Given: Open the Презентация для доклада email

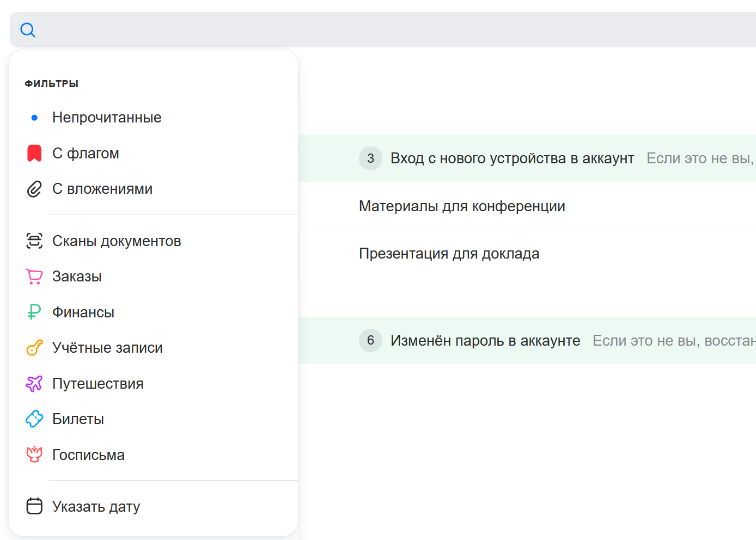Looking at the screenshot, I should point(449,254).
